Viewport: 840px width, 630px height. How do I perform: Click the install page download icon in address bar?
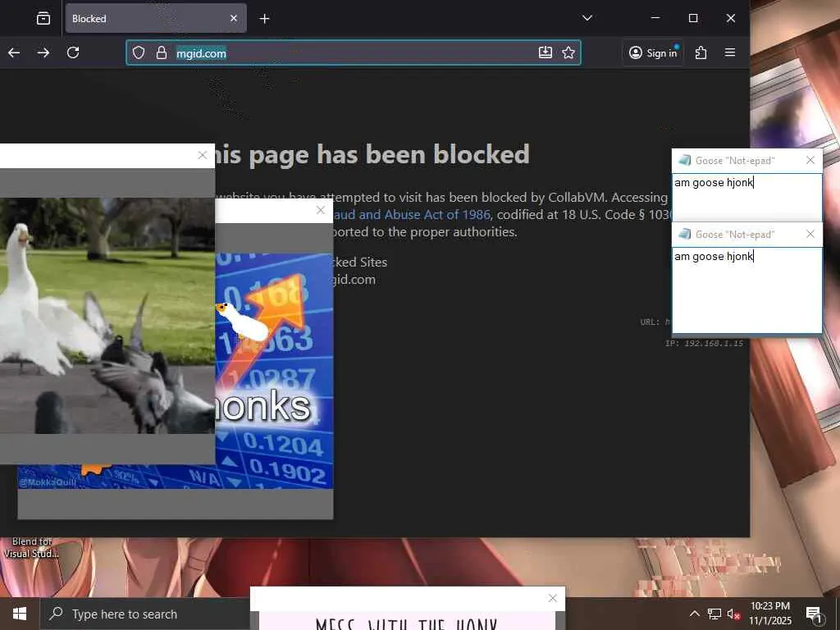546,52
